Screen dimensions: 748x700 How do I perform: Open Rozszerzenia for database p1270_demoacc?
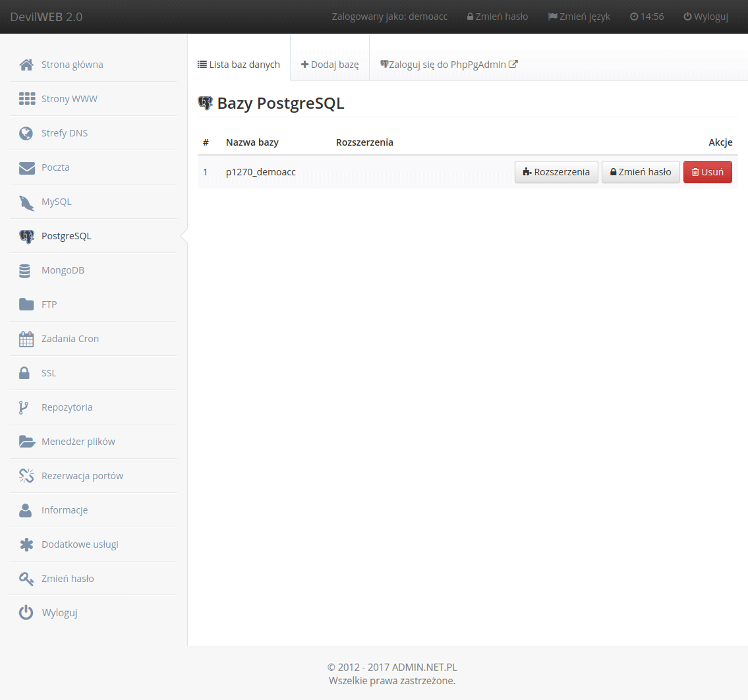pyautogui.click(x=556, y=171)
